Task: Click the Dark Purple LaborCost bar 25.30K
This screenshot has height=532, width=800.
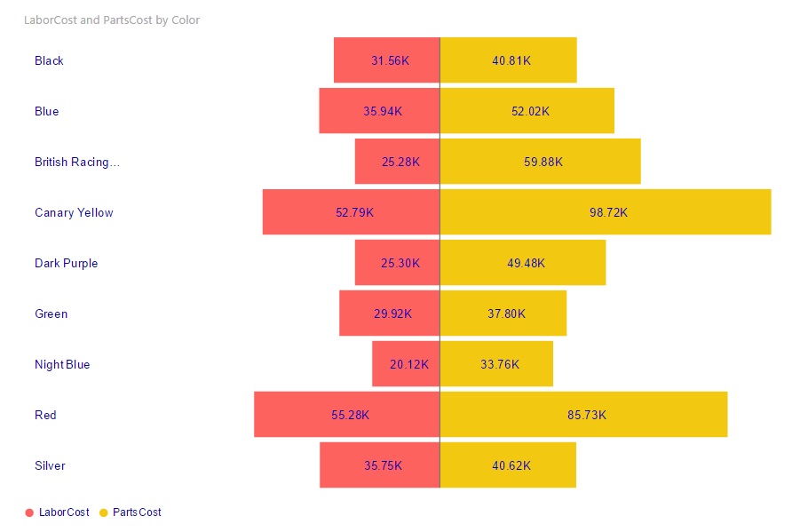Action: point(397,263)
